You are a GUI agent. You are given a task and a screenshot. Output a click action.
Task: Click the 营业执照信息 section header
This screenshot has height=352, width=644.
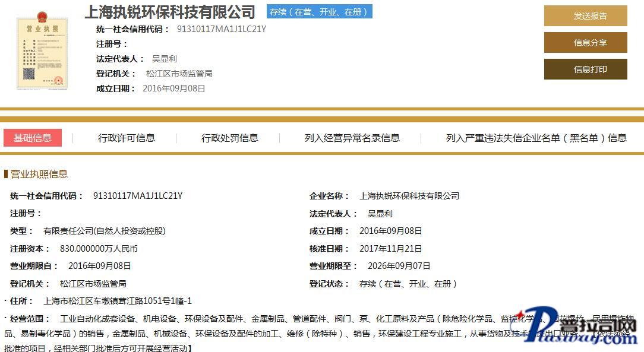click(x=39, y=174)
